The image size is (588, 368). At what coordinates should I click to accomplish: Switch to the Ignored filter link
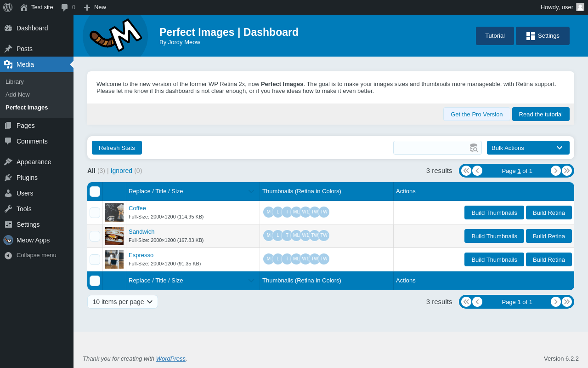[121, 171]
